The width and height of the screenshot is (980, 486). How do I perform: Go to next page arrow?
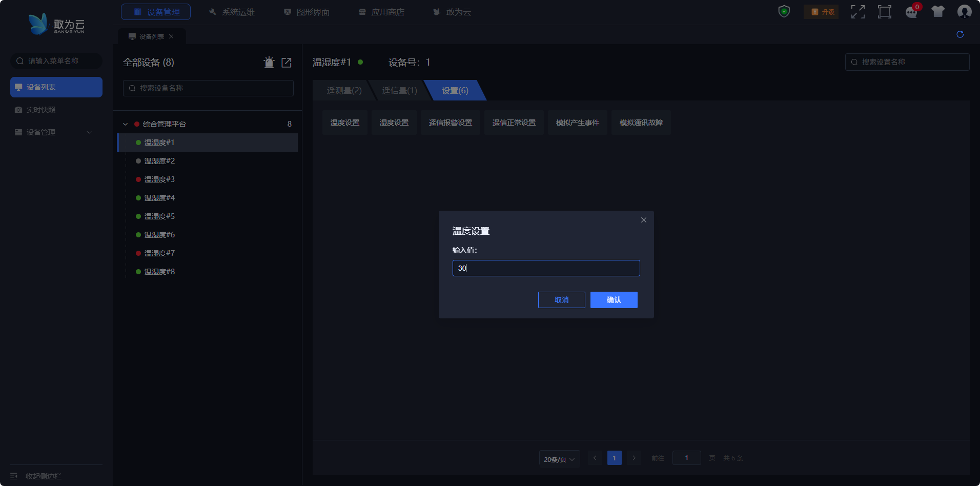tap(634, 458)
